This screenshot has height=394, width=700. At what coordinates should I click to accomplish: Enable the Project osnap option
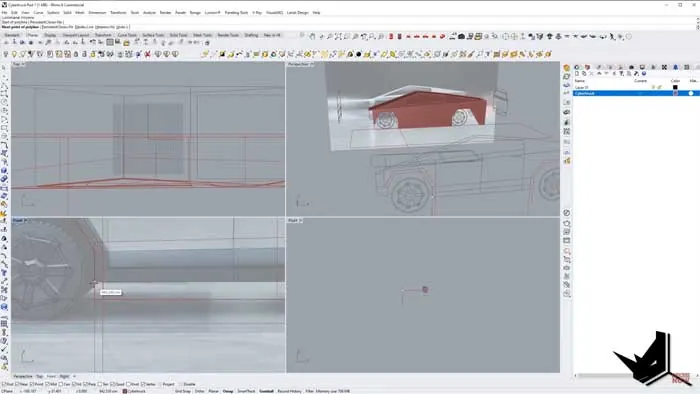tap(166, 384)
